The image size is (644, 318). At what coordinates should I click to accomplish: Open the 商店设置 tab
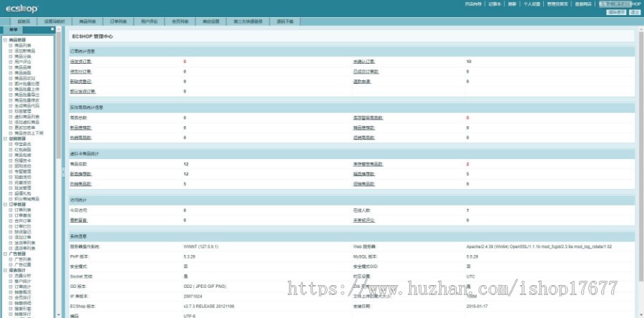point(210,21)
